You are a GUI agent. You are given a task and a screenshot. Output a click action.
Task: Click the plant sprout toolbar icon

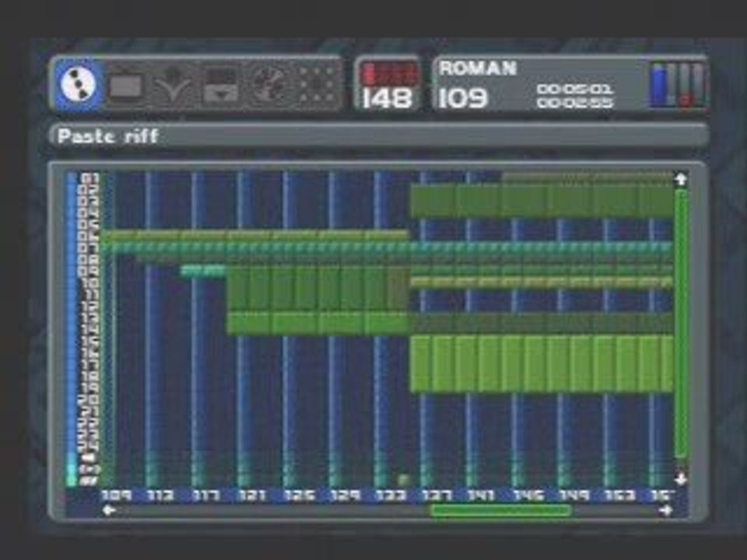pos(173,86)
